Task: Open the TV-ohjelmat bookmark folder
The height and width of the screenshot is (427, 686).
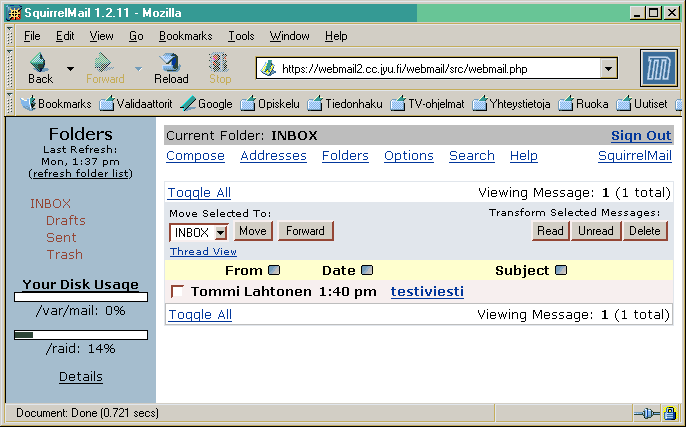Action: pos(427,104)
